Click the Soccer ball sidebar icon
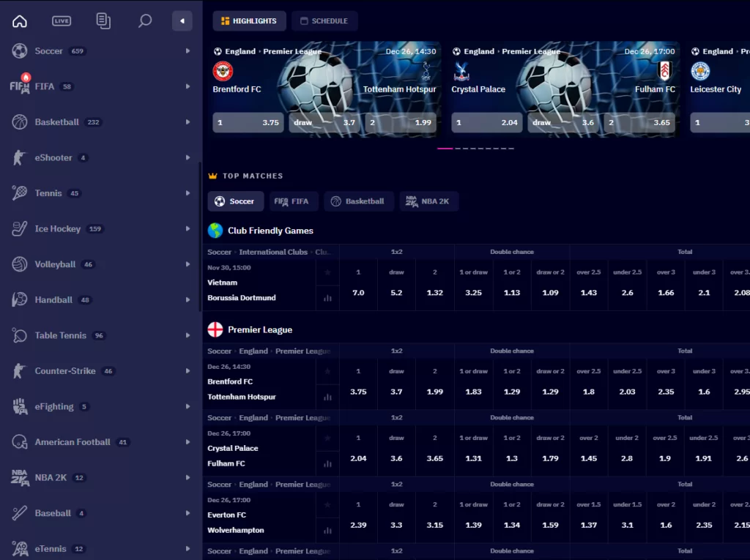 point(20,51)
